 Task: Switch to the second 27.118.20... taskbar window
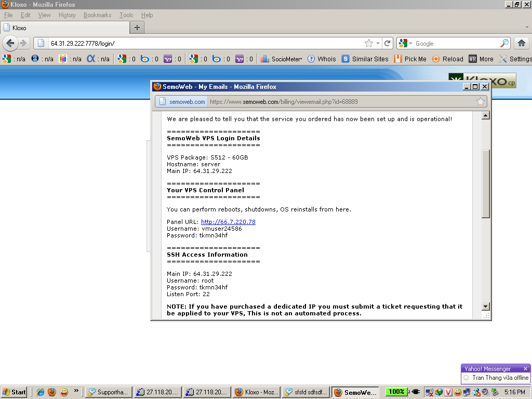(x=207, y=392)
